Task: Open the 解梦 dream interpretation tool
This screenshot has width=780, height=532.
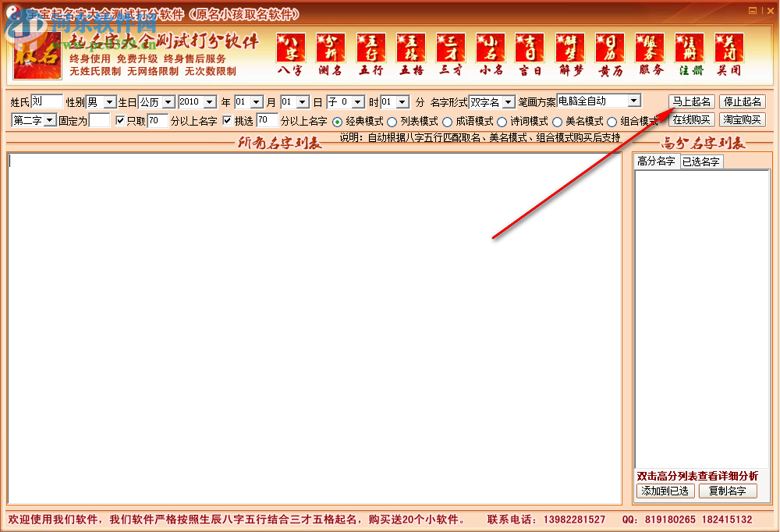Action: pyautogui.click(x=570, y=48)
